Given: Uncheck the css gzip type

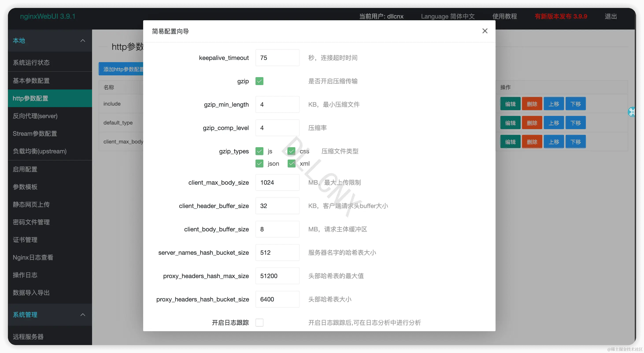Looking at the screenshot, I should tap(291, 151).
